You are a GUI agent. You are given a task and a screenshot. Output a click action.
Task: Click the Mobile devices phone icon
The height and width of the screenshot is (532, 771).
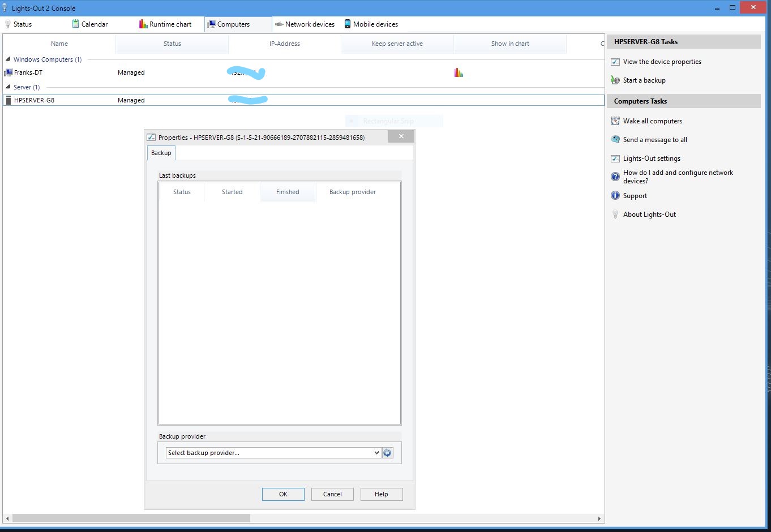[348, 24]
